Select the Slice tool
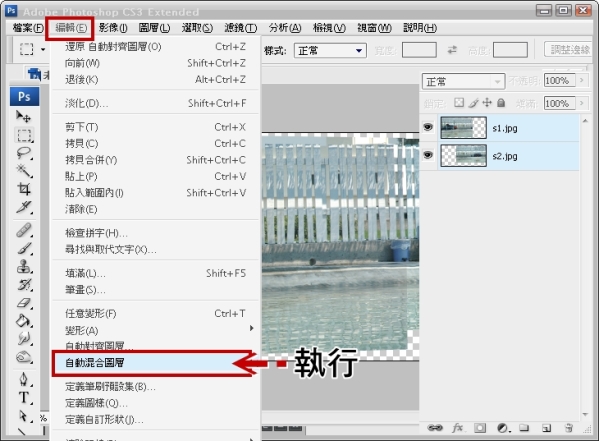Image resolution: width=599 pixels, height=441 pixels. tap(24, 207)
